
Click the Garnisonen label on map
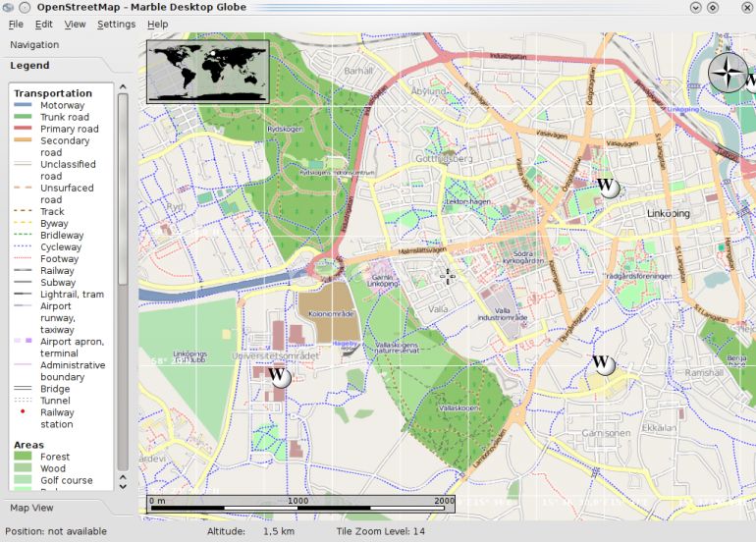[x=606, y=433]
